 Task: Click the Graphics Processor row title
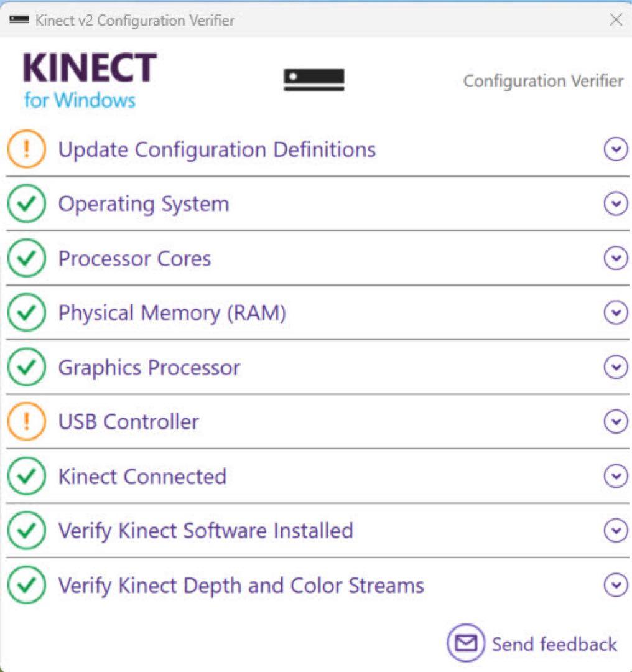point(149,367)
